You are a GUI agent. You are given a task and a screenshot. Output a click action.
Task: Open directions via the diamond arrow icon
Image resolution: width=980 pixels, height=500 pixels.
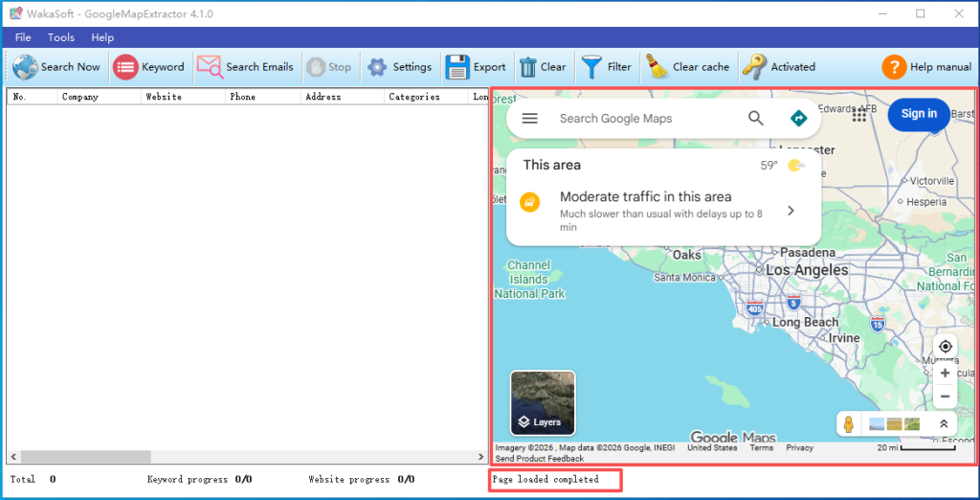(x=798, y=118)
